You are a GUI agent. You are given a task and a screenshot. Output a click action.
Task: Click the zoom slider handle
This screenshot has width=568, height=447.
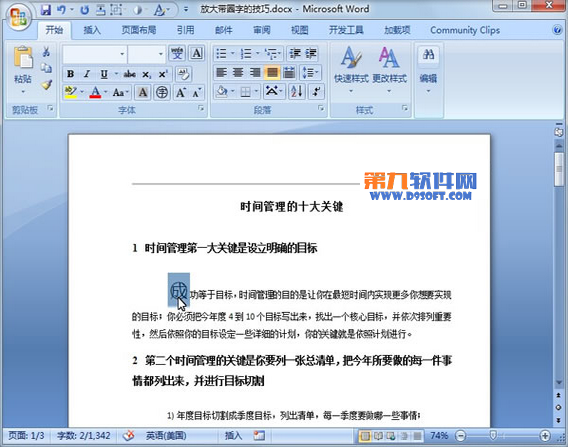[x=493, y=435]
